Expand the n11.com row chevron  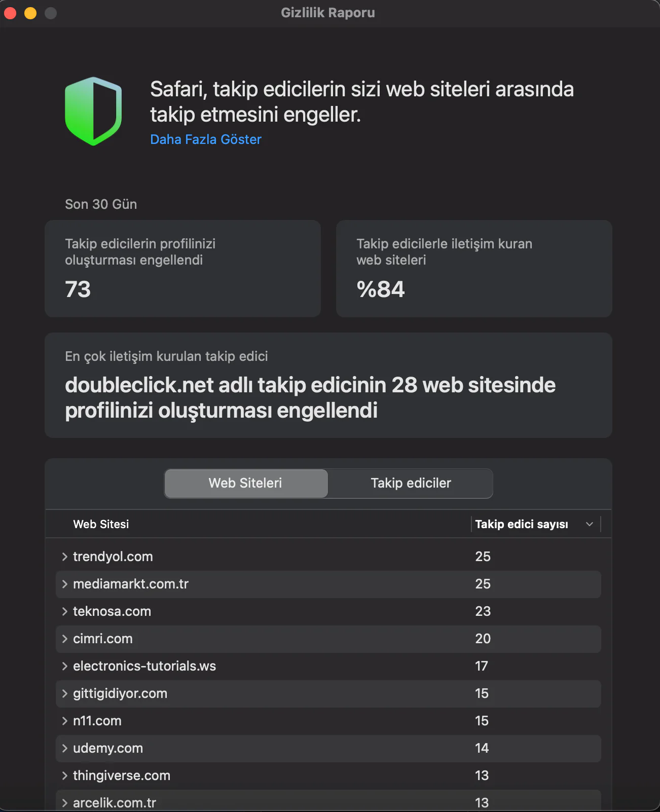[x=65, y=721]
